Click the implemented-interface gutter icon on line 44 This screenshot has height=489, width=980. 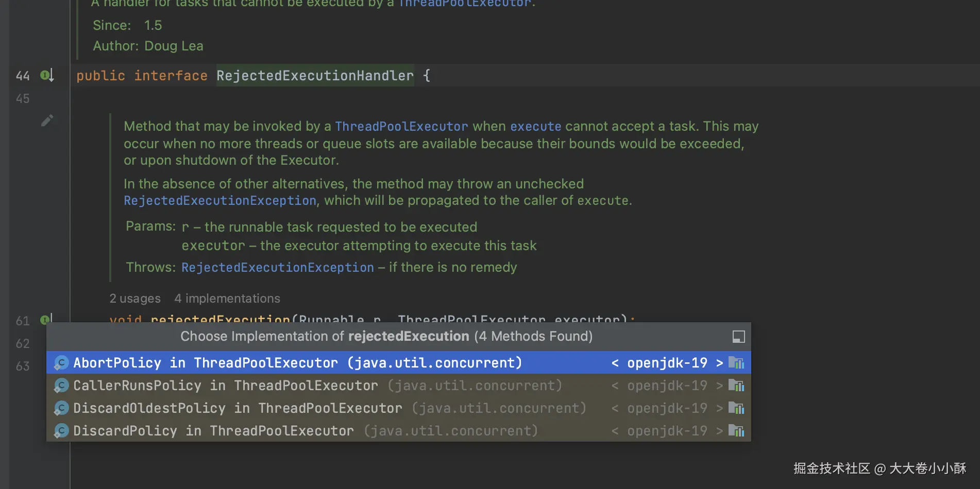pos(47,76)
